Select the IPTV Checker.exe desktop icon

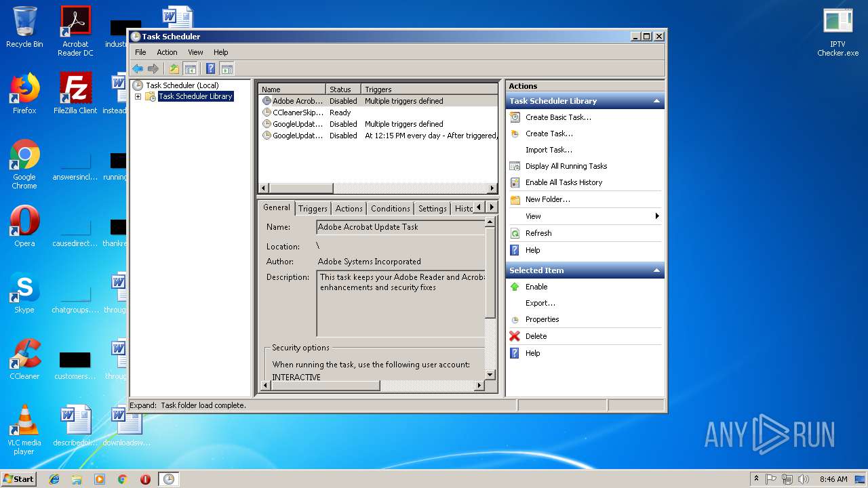click(838, 32)
